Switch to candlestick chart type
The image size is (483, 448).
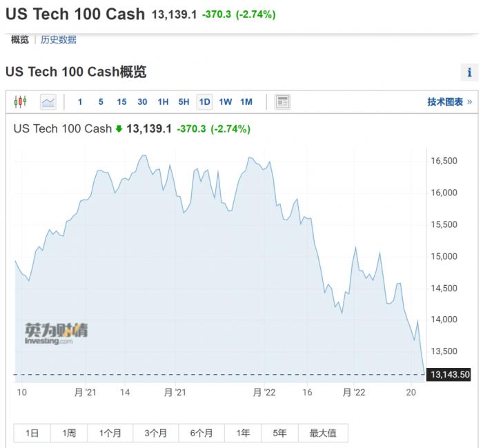(x=20, y=102)
